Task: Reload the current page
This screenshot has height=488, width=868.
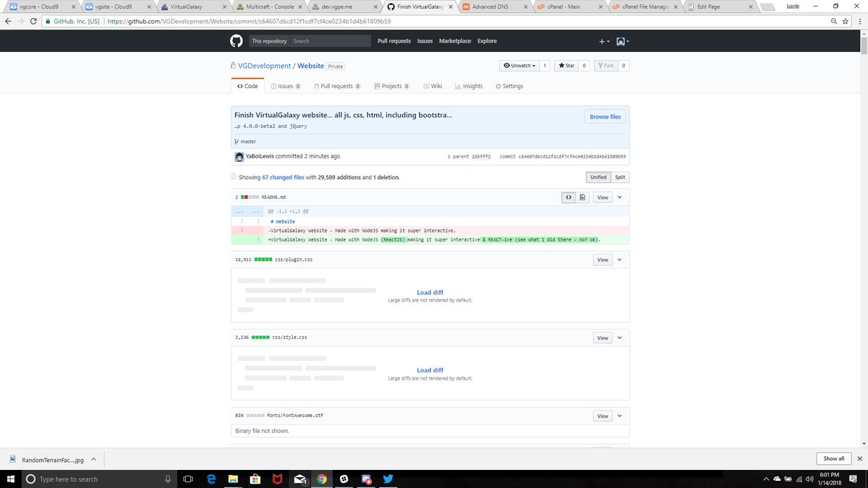Action: coord(33,21)
